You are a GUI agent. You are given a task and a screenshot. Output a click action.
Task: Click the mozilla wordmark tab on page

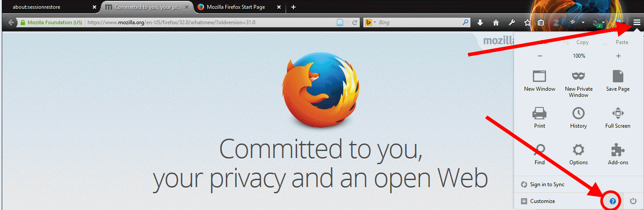coord(498,41)
